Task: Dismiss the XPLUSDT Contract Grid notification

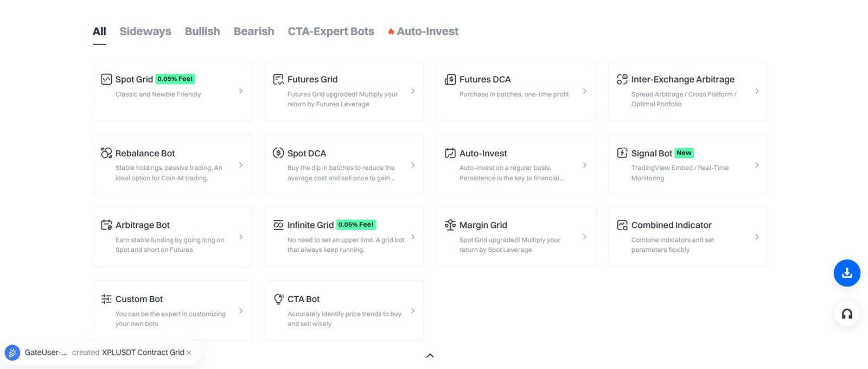Action: click(x=189, y=352)
